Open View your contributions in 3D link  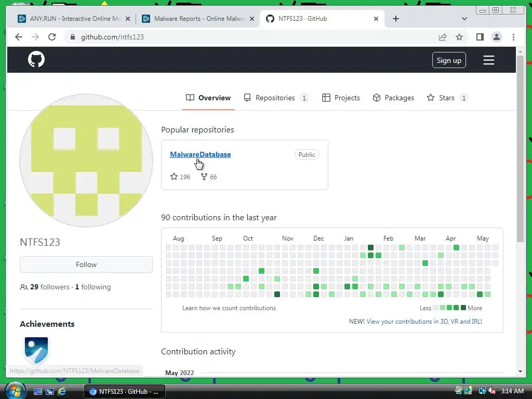pyautogui.click(x=424, y=321)
